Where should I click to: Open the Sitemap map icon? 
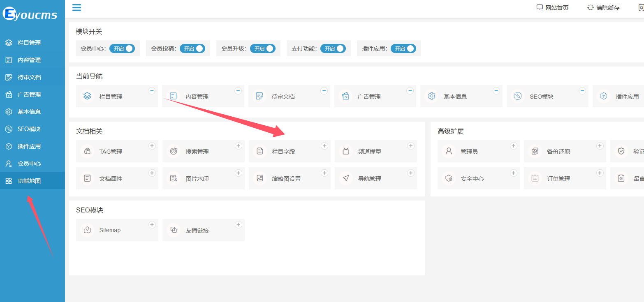pos(87,230)
